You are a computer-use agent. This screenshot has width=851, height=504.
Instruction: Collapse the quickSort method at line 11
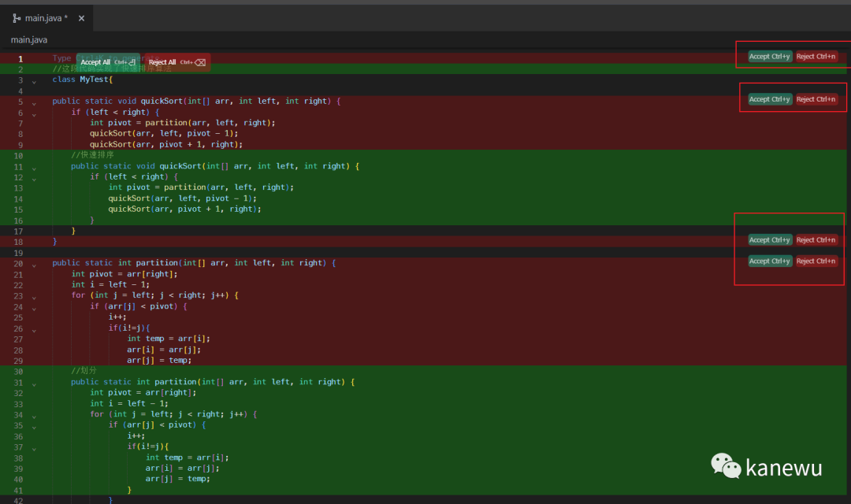34,167
